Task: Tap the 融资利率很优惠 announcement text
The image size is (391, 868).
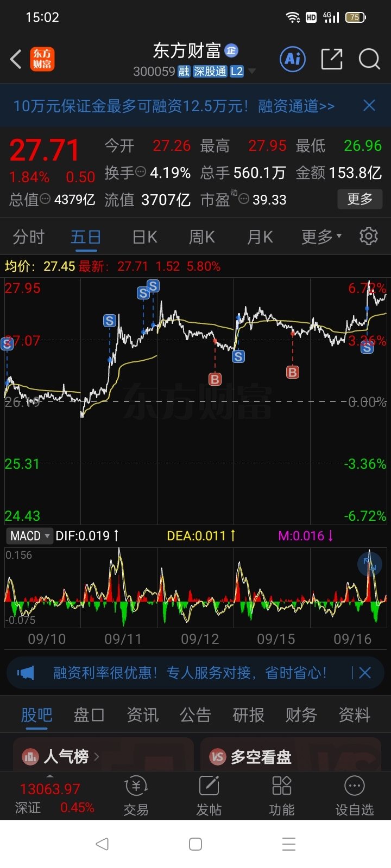Action: (x=190, y=673)
